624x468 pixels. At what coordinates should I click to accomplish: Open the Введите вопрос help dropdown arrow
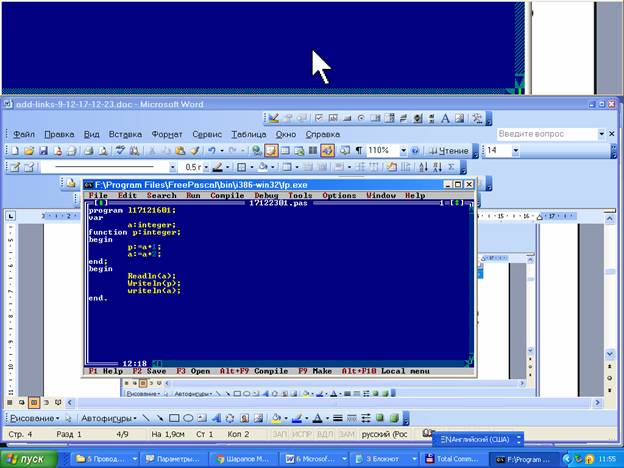pos(601,134)
